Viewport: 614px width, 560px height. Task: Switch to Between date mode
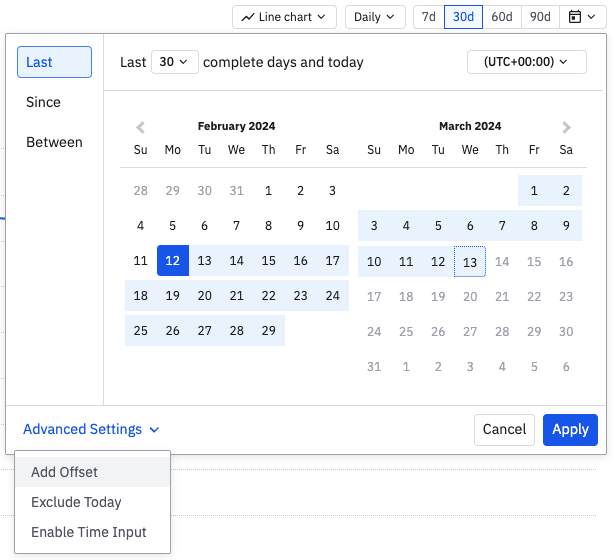[54, 142]
